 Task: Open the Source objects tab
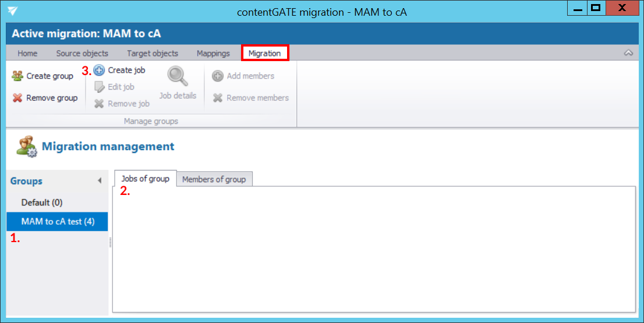[x=82, y=54]
